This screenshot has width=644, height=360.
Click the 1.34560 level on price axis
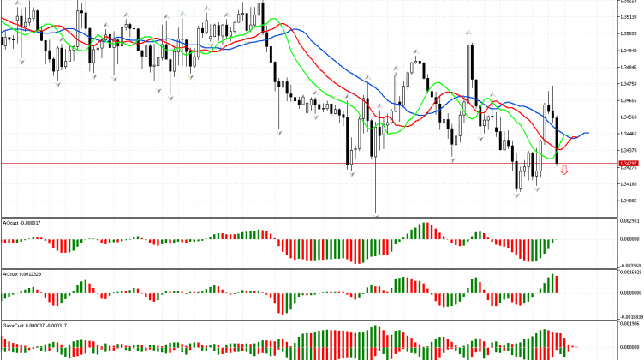tap(629, 117)
